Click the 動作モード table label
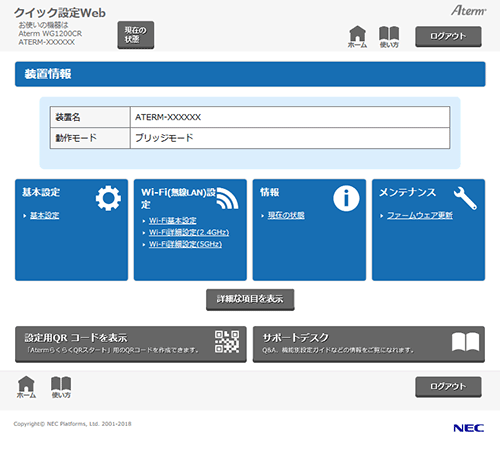 pyautogui.click(x=76, y=138)
